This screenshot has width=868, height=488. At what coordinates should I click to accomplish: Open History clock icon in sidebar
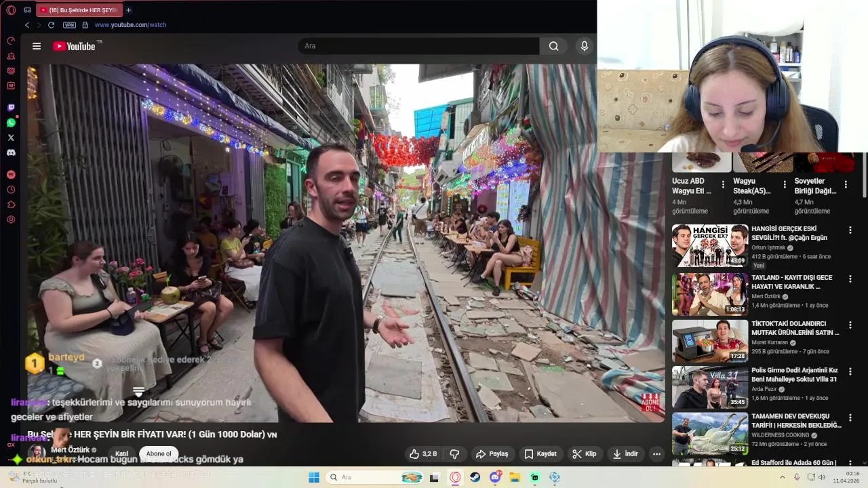click(11, 190)
